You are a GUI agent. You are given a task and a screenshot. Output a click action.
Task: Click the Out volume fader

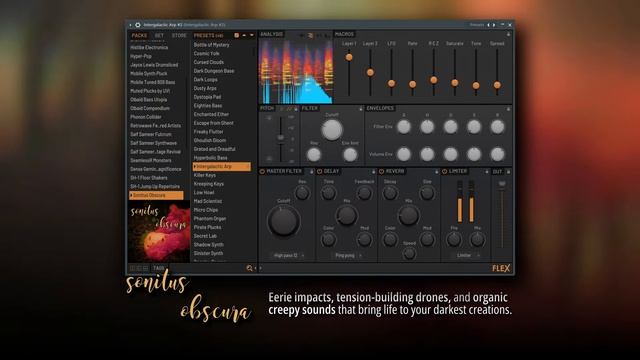coord(502,184)
